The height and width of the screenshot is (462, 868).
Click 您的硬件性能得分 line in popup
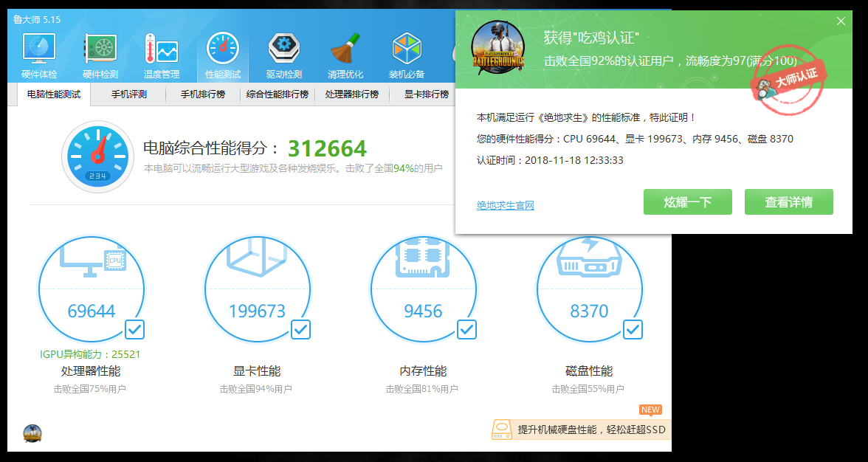(x=635, y=139)
